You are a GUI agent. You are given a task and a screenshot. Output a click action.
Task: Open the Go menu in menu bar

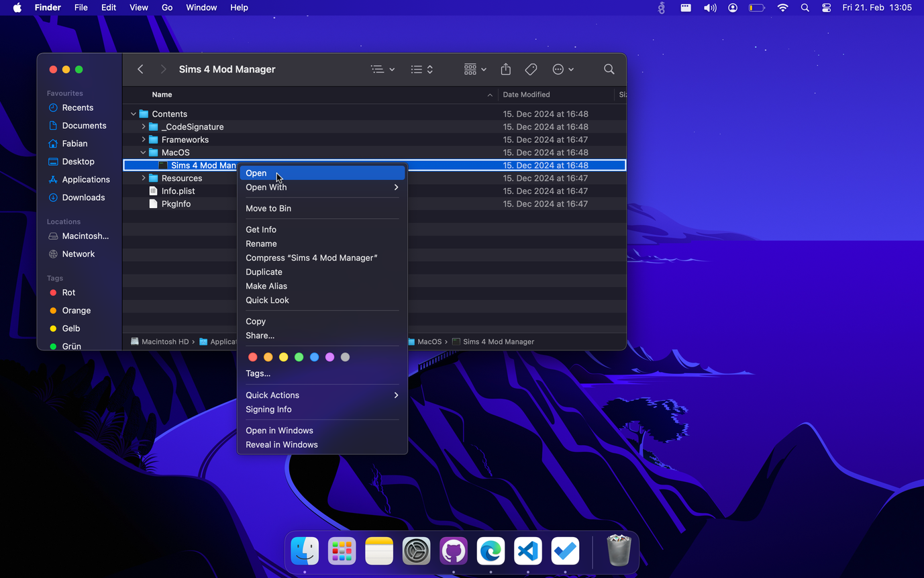tap(167, 7)
